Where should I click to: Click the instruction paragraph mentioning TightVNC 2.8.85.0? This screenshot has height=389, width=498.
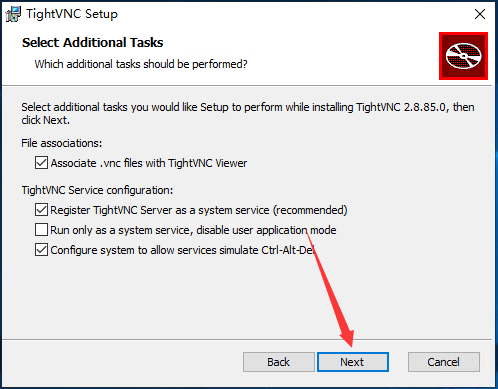(x=248, y=114)
